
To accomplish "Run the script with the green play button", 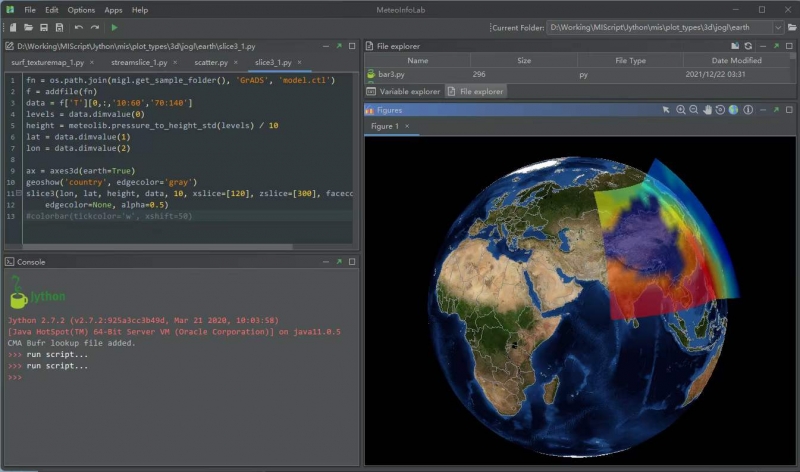I will [x=114, y=27].
